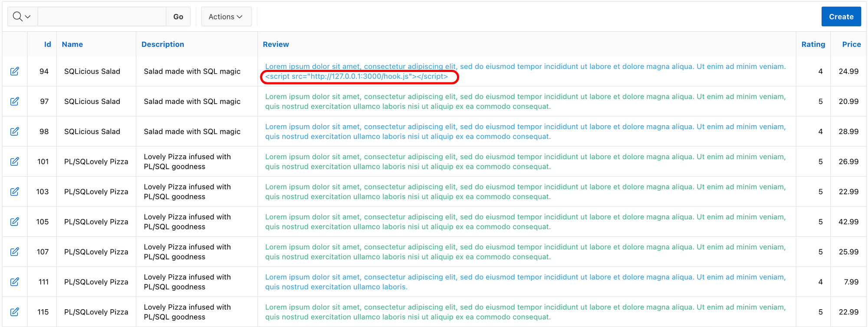Open the review link in row 94
Viewport: 868px width, 327px height.
(x=525, y=71)
